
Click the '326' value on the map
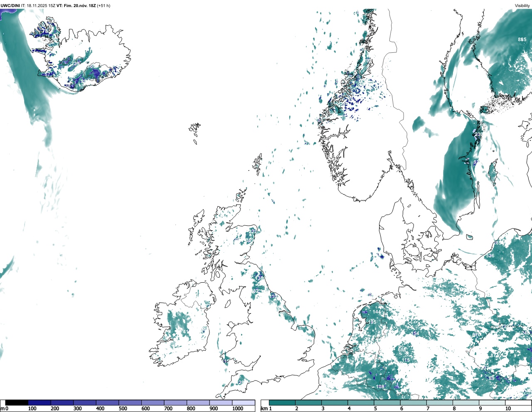pyautogui.click(x=490, y=255)
